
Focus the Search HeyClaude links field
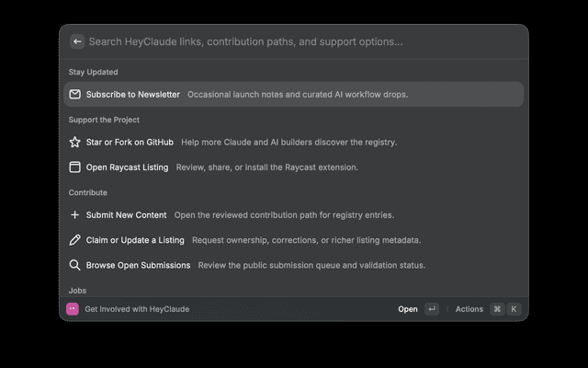245,41
